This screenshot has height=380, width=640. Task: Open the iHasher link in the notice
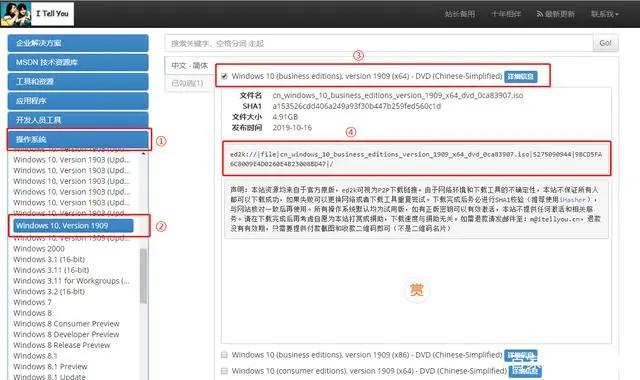pos(573,200)
